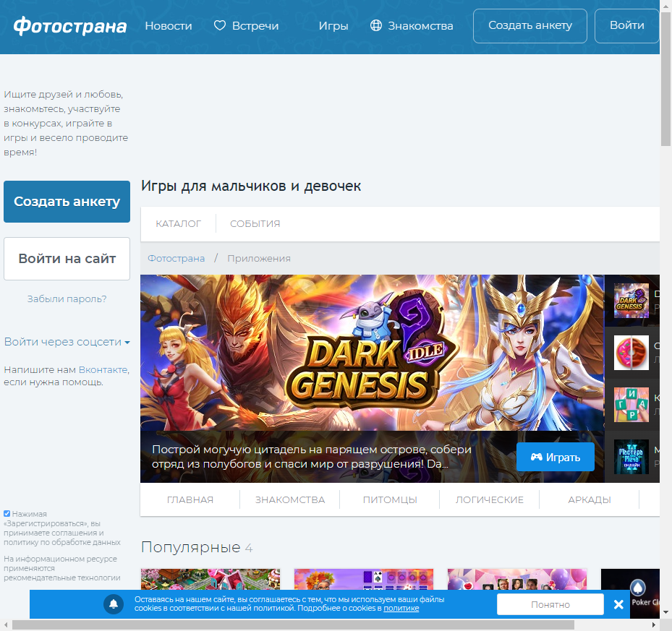Screen dimensions: 672x631
Task: Open the first popular city-building game thumbnail
Action: point(210,579)
